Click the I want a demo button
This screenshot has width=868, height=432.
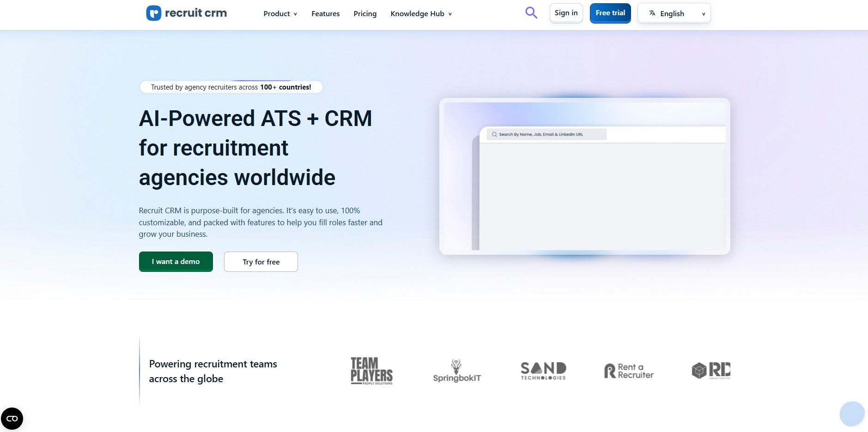click(176, 261)
